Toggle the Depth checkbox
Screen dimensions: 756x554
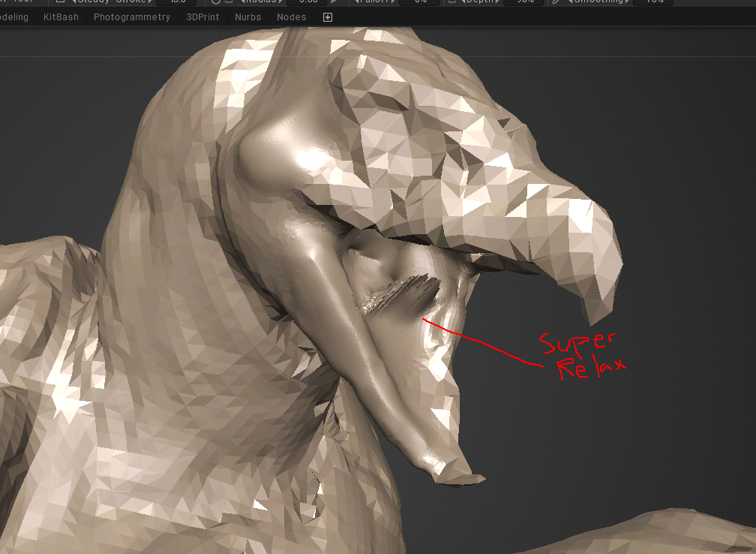point(452,2)
